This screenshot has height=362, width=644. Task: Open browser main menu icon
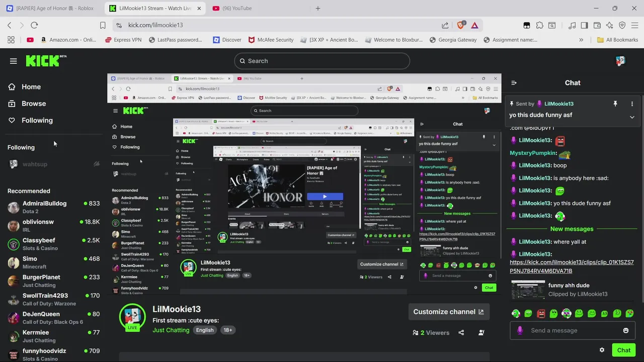coord(634,25)
